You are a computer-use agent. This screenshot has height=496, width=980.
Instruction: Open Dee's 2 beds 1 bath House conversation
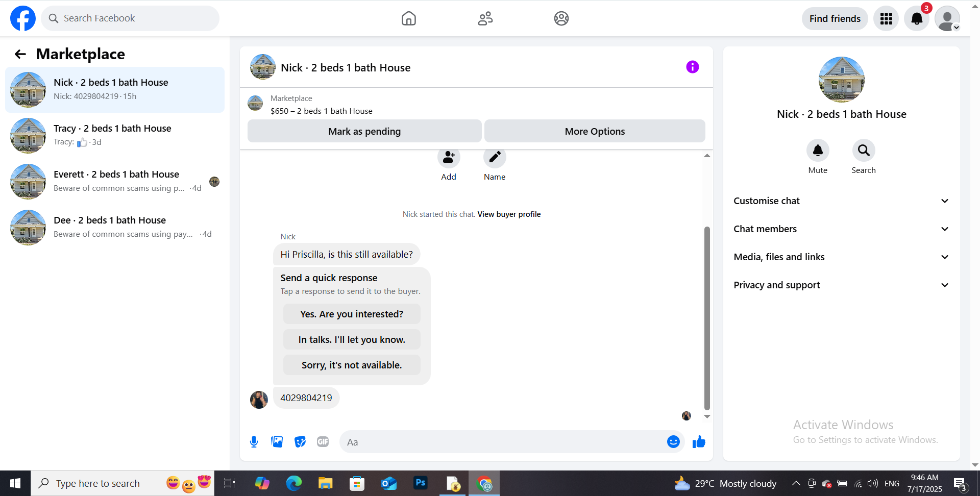click(x=115, y=228)
